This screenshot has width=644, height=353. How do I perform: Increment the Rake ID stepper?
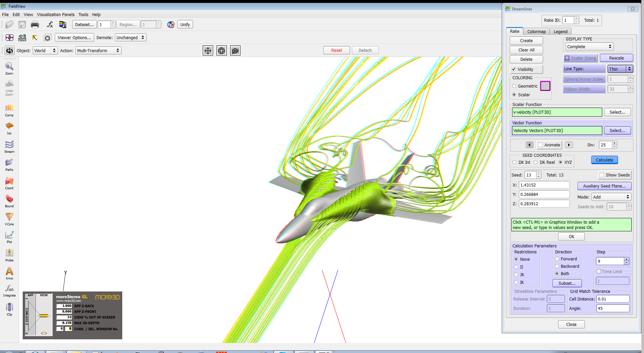pyautogui.click(x=576, y=18)
